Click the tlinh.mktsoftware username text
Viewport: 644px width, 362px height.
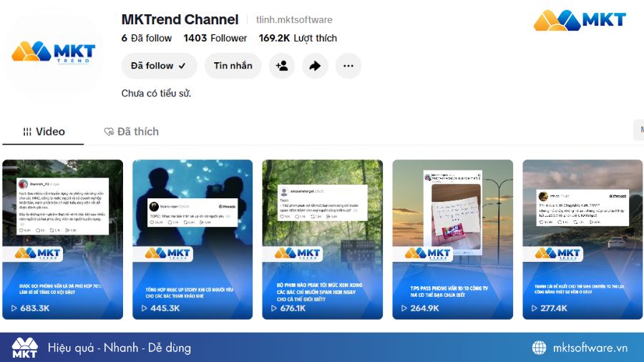coord(294,20)
